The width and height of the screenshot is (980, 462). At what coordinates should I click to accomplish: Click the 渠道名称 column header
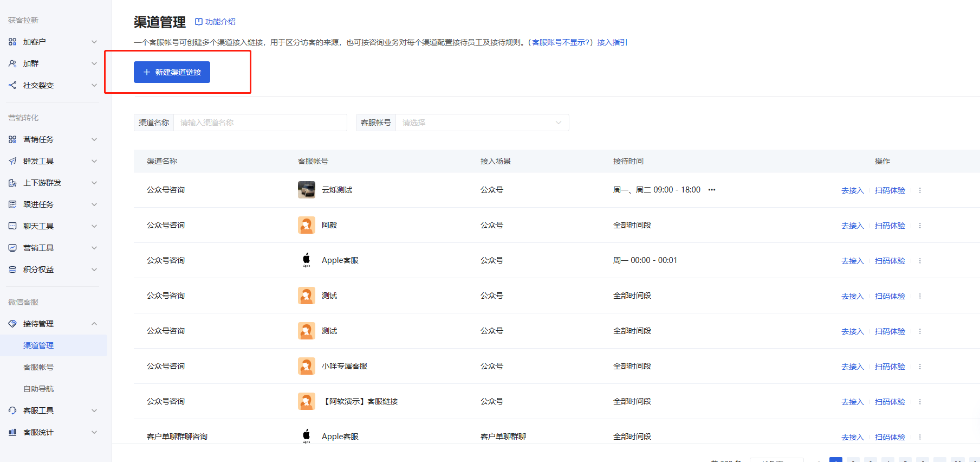162,161
